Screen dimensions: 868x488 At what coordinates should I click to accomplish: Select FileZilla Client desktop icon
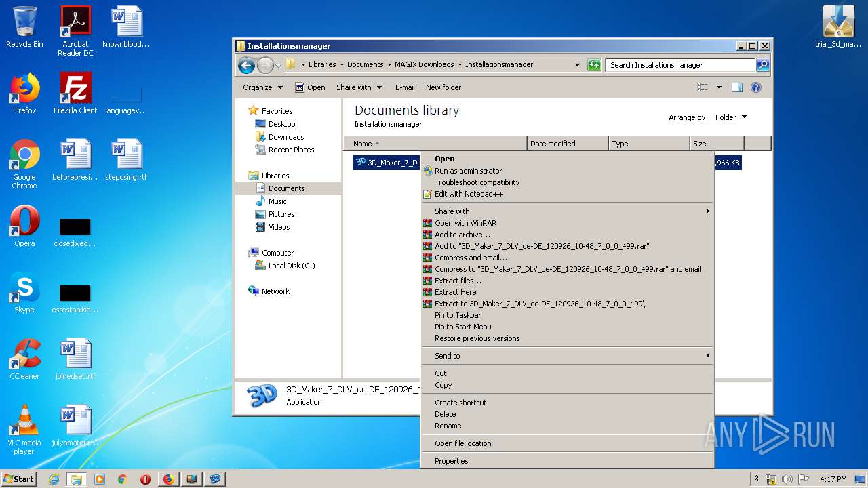click(75, 94)
